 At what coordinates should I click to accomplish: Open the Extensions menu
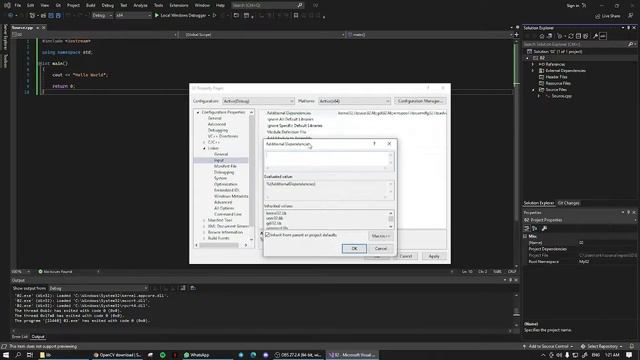(x=179, y=5)
